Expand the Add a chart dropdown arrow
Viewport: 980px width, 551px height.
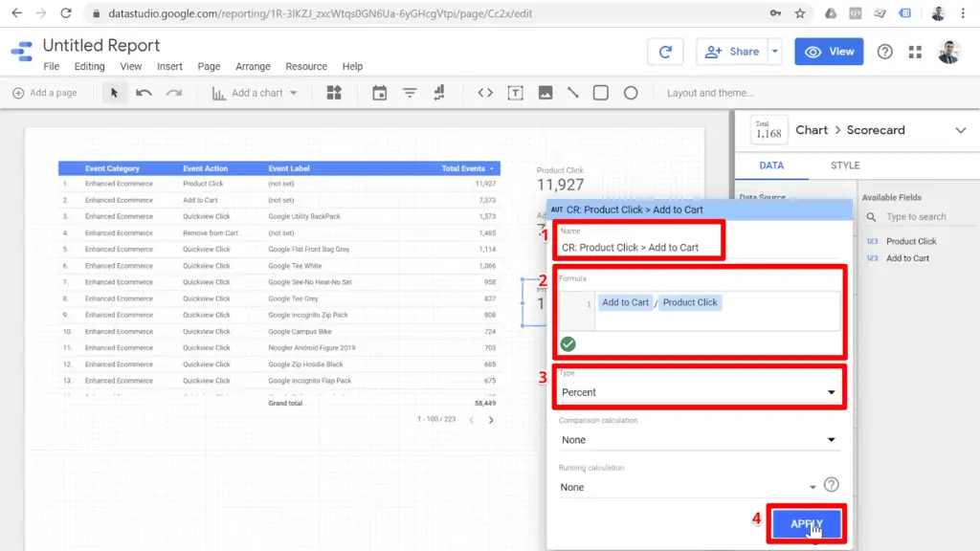pos(292,93)
